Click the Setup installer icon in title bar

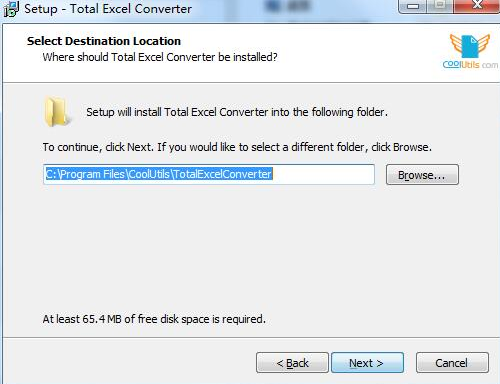point(11,9)
